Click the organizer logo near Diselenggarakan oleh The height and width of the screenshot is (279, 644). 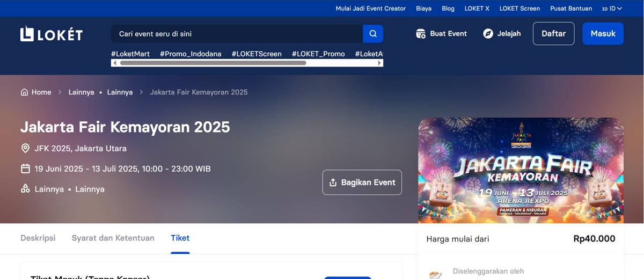point(435,274)
